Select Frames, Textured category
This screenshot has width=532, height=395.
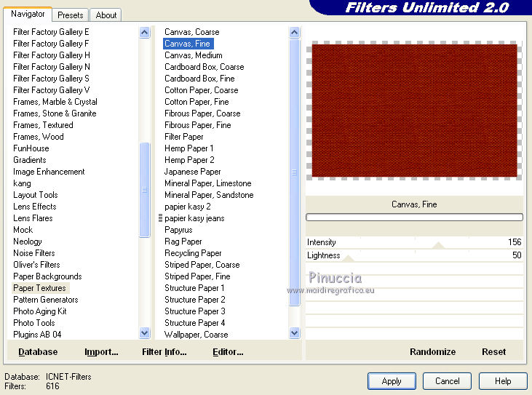pos(43,125)
